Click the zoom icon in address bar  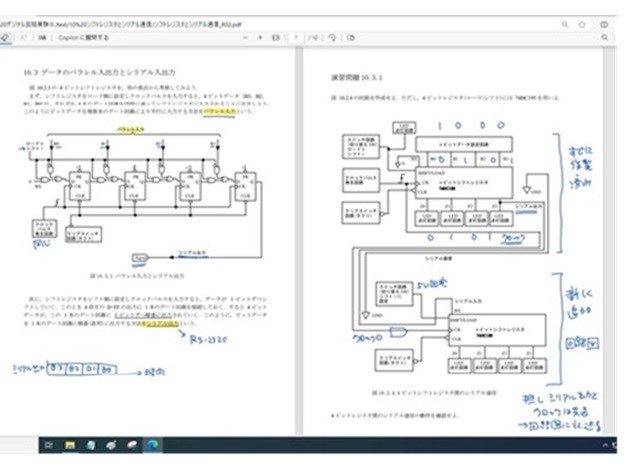click(565, 24)
